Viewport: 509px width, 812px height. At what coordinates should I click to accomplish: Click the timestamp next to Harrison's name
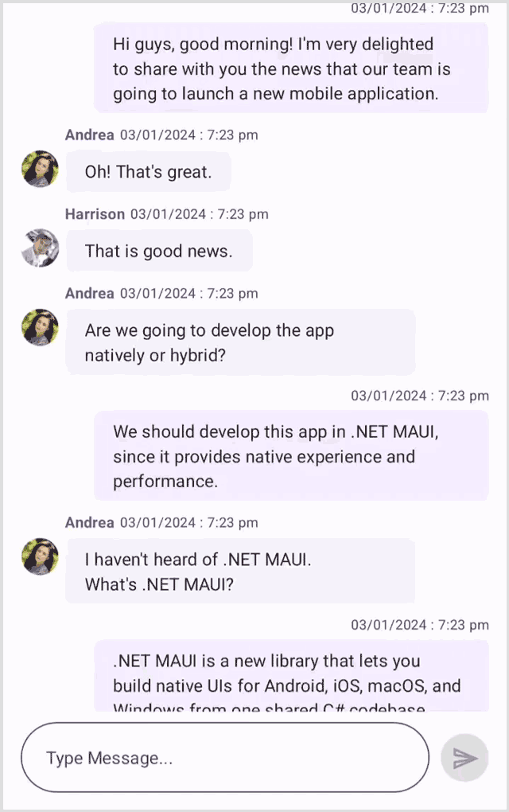pos(199,214)
